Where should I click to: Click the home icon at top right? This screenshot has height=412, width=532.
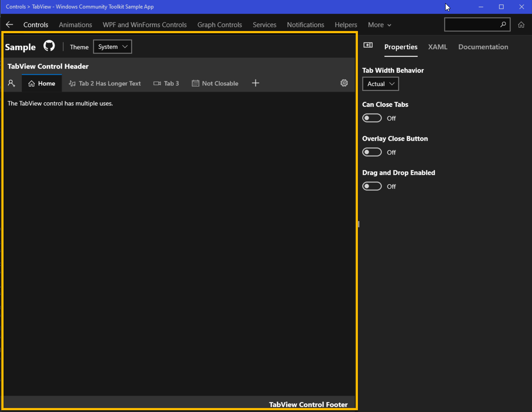coord(521,25)
